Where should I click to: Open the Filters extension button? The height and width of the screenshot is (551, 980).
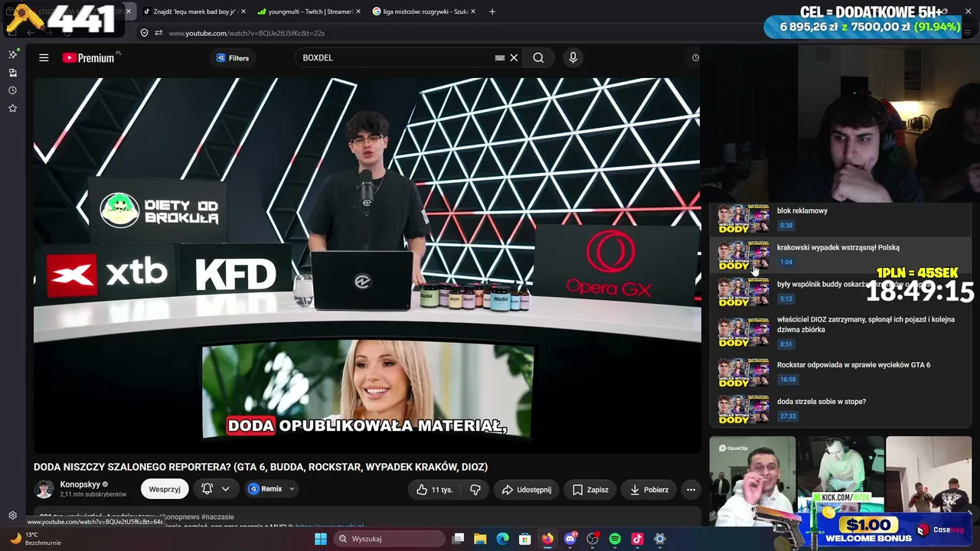tap(233, 57)
